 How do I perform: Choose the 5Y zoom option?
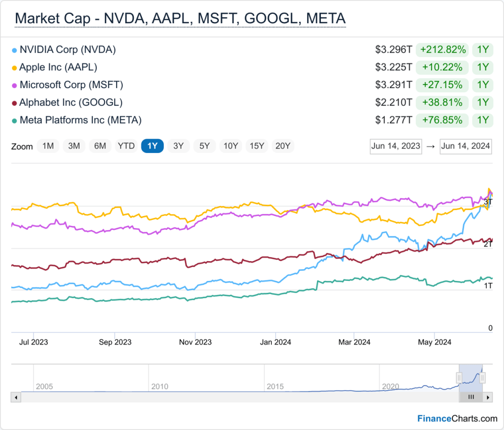point(204,146)
